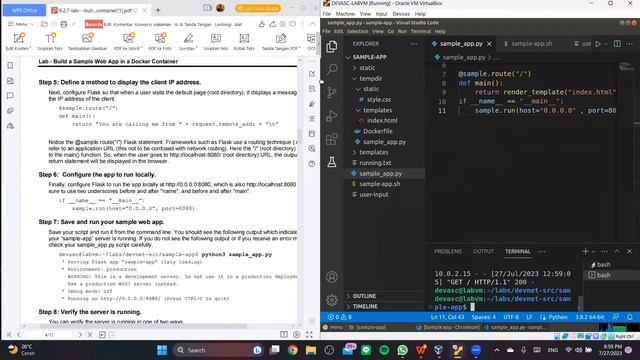Add a new terminal with plus icon
The image size is (640, 360).
pyautogui.click(x=585, y=251)
